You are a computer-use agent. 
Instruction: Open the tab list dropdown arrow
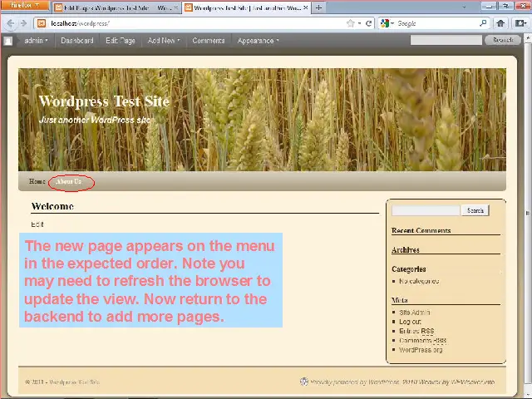pyautogui.click(x=464, y=7)
